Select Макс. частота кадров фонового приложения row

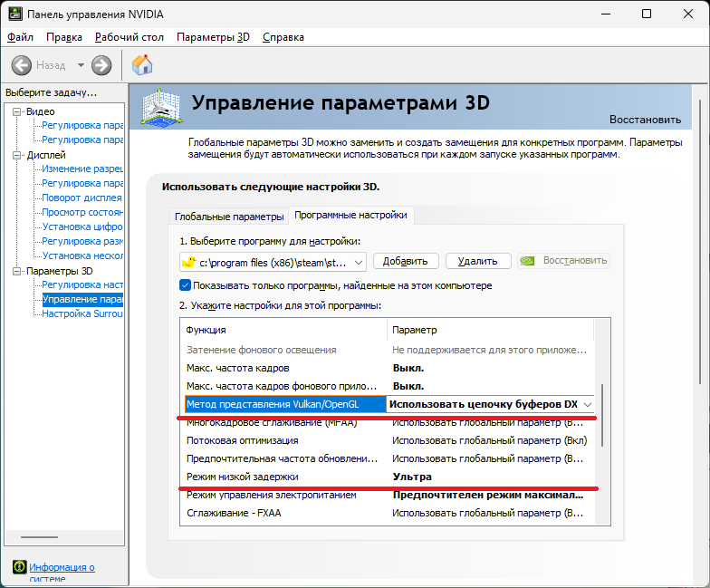pos(388,386)
